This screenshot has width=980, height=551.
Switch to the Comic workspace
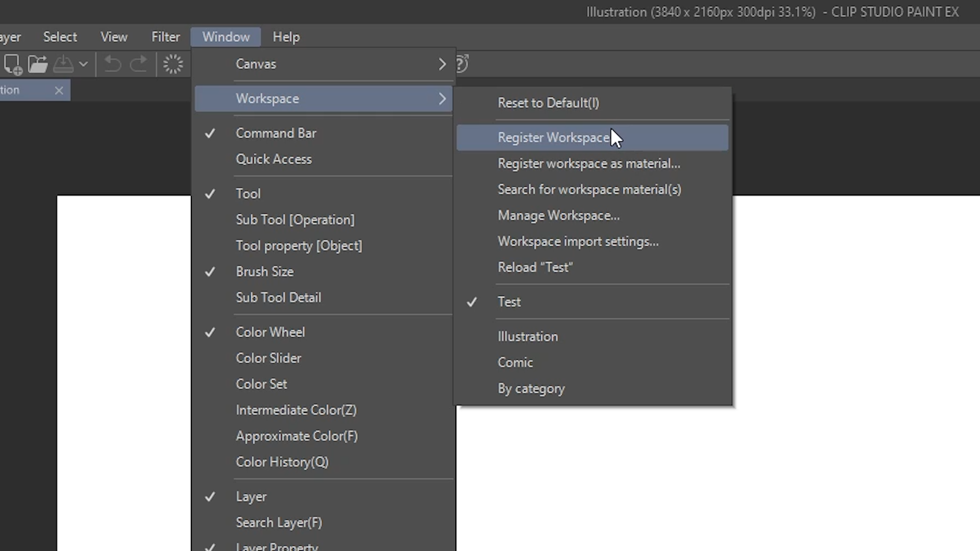515,363
